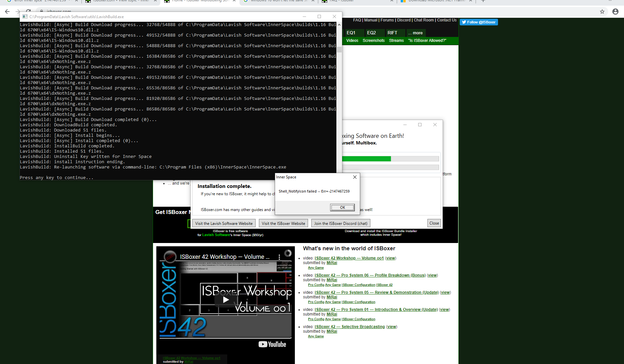Play the ISBoxer Workshop YouTube video

[x=226, y=299]
